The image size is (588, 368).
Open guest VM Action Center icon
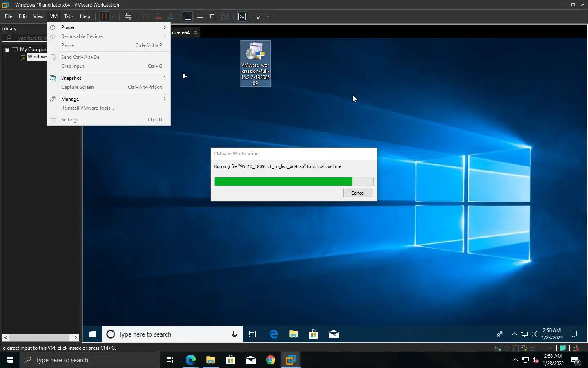573,334
